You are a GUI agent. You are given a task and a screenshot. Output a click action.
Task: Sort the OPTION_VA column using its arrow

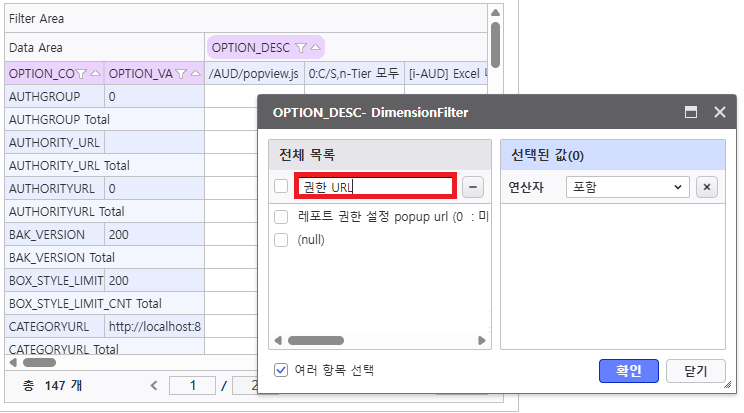point(195,73)
